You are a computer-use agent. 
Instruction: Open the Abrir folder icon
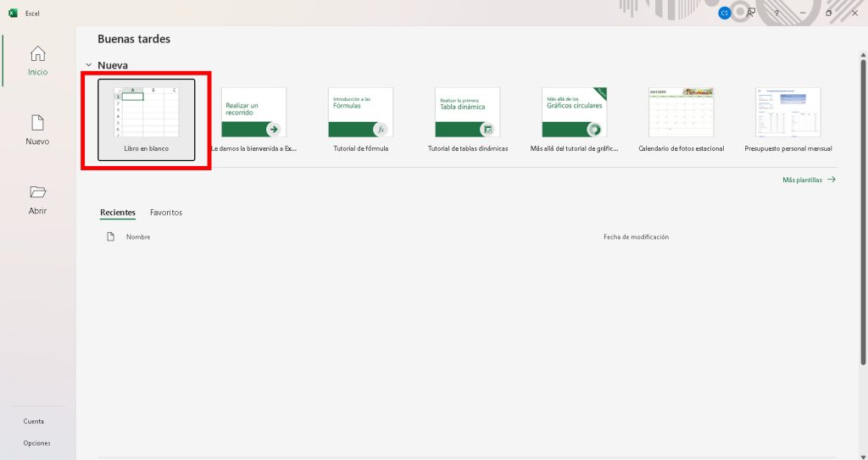37,193
